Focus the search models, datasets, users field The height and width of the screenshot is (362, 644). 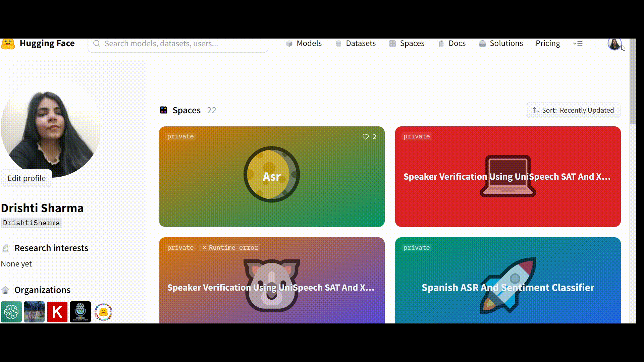coord(178,44)
